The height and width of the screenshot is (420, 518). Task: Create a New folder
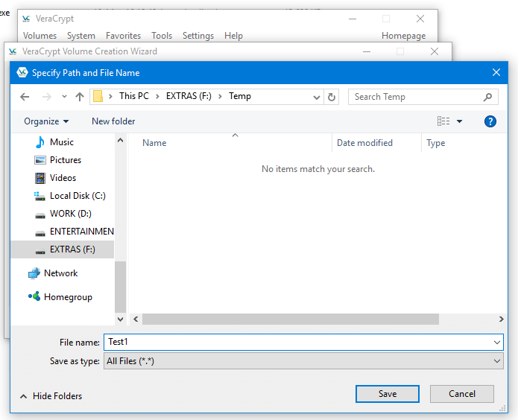[x=113, y=121]
